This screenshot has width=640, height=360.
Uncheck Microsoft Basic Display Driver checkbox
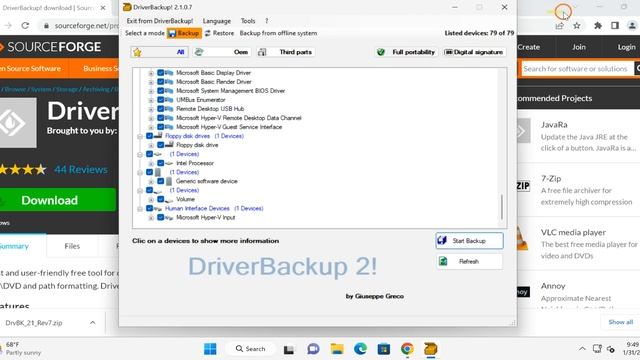pos(160,73)
